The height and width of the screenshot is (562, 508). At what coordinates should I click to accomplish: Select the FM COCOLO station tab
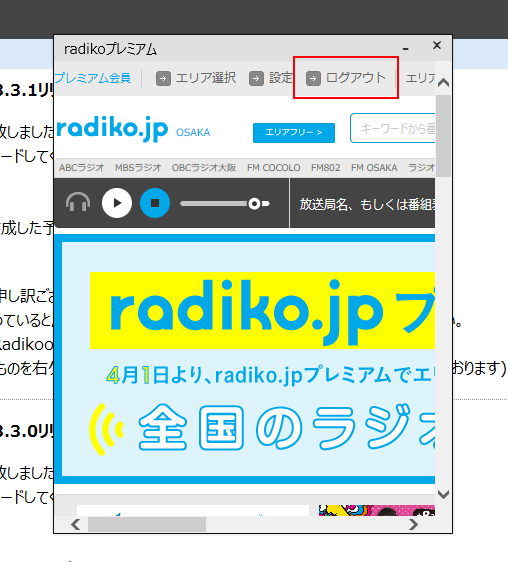click(x=274, y=168)
